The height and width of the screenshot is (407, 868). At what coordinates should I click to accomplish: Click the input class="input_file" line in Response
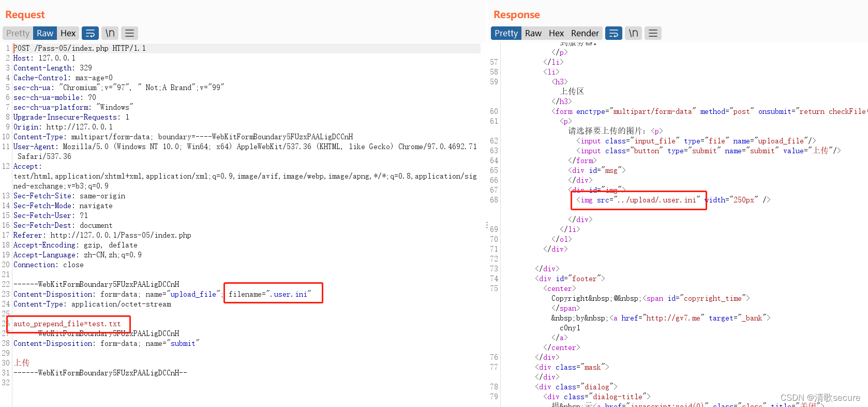696,141
